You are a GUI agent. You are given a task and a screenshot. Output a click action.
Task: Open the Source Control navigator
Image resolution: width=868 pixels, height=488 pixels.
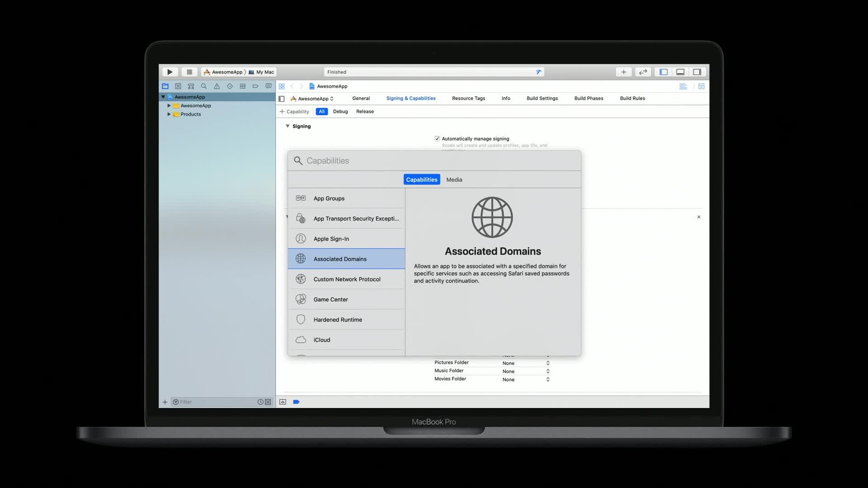pos(178,86)
